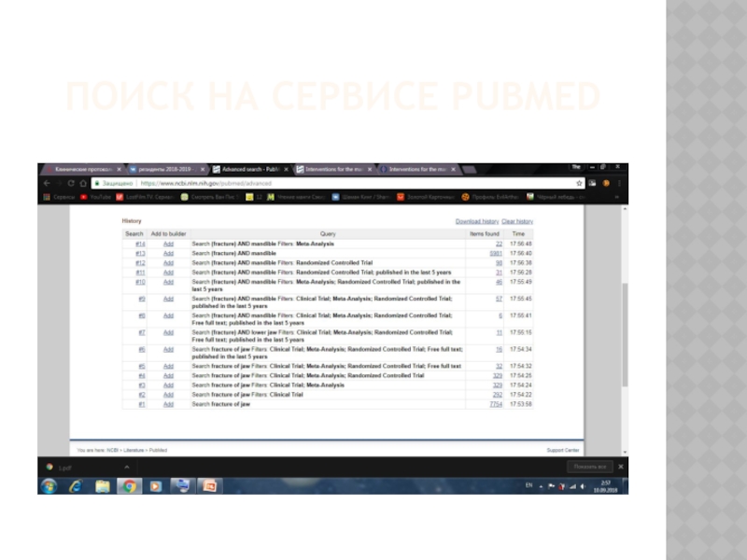Click the scrollbar down arrow

pyautogui.click(x=625, y=452)
